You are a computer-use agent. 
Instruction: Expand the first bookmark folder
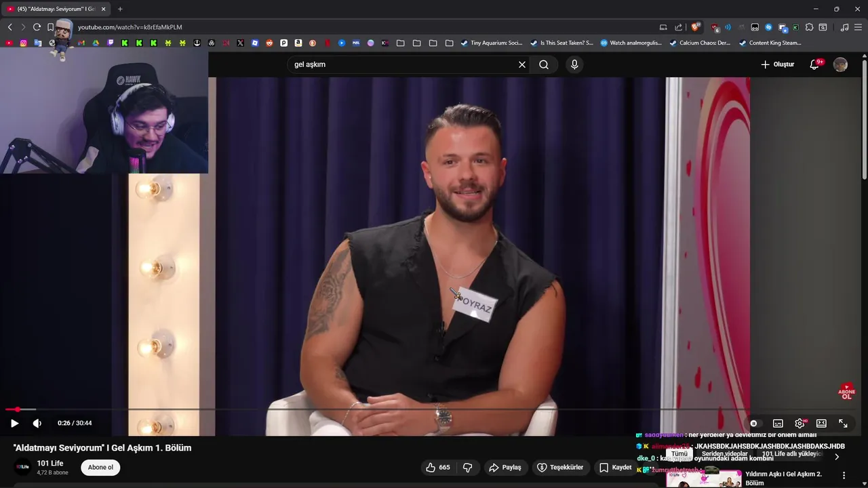tap(400, 43)
